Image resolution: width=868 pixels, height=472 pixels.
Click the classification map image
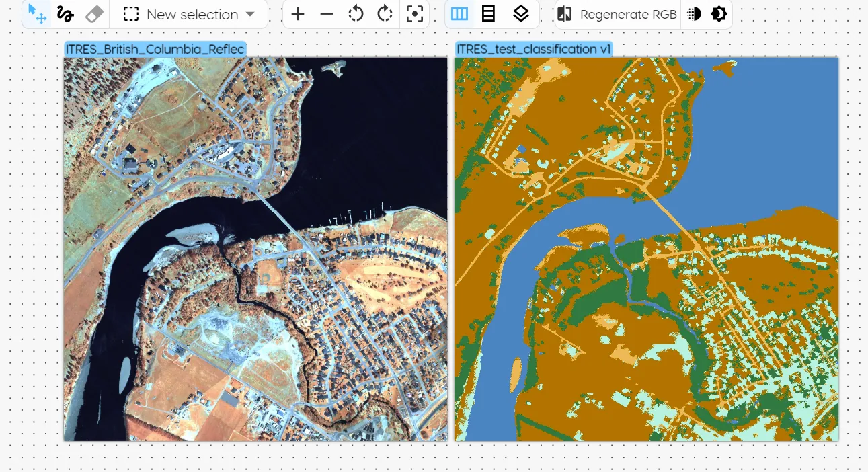646,249
